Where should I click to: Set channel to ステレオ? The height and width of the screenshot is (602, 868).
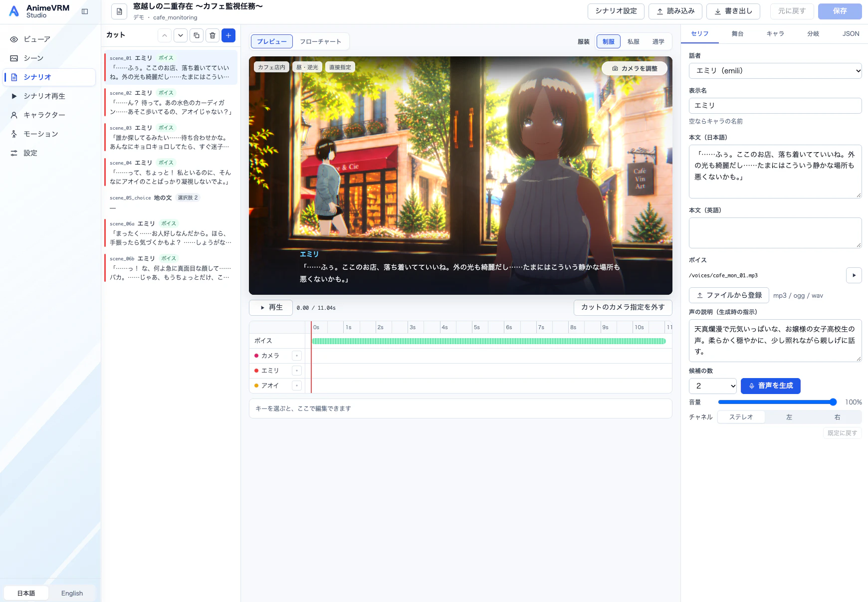[x=741, y=417]
